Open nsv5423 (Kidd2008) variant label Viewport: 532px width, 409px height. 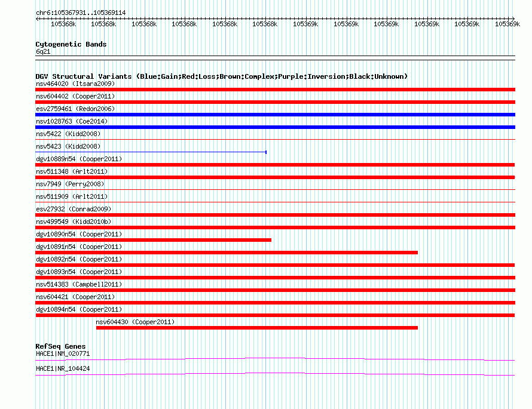tap(68, 146)
